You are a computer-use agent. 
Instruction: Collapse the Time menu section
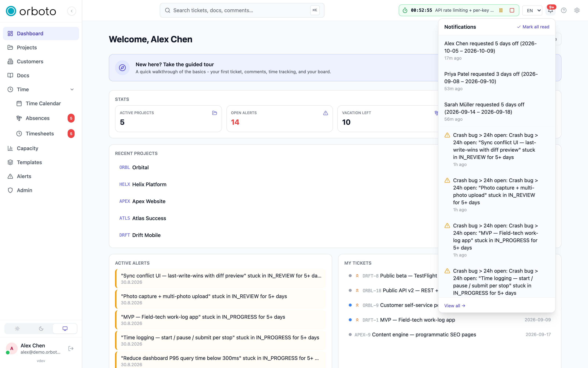(x=72, y=89)
